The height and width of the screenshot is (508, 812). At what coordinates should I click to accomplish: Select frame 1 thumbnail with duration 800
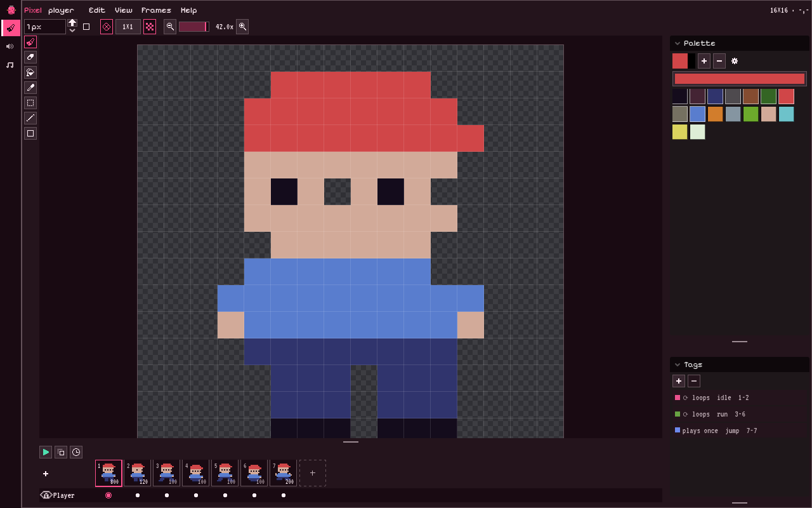[108, 473]
